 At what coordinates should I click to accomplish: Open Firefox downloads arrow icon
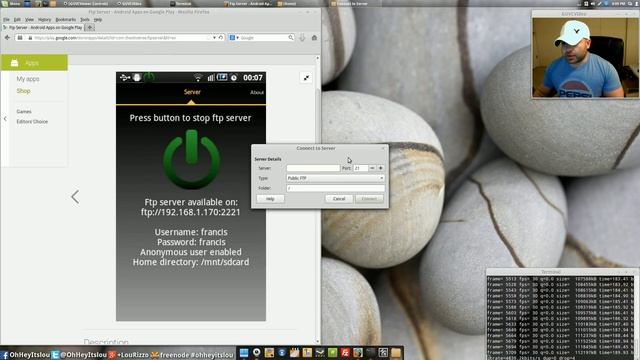(x=302, y=38)
